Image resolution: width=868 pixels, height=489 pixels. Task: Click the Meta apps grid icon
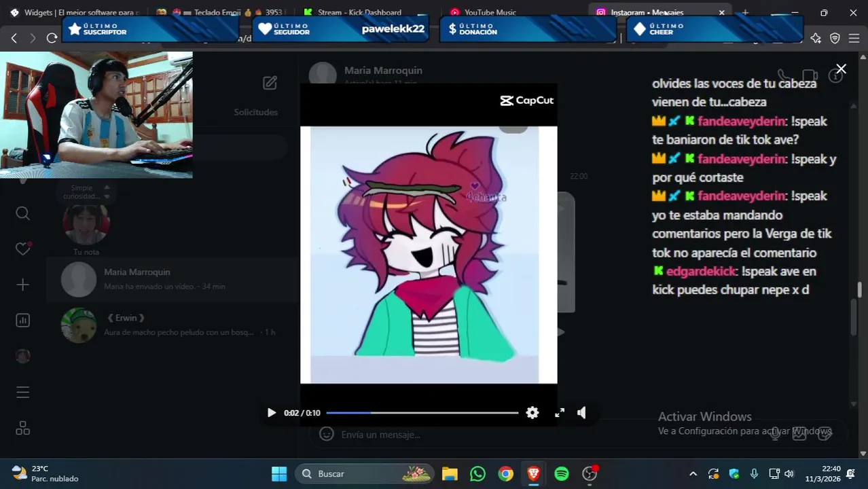(x=22, y=428)
